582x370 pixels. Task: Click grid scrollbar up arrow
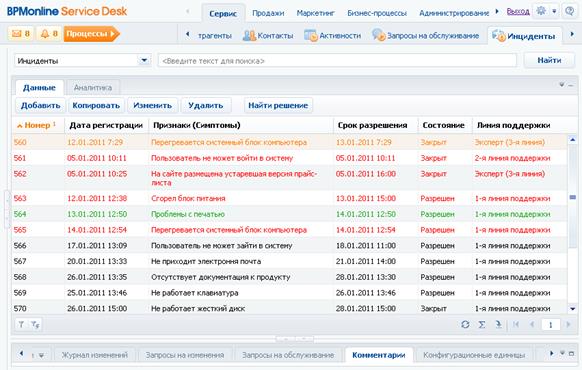click(x=572, y=140)
